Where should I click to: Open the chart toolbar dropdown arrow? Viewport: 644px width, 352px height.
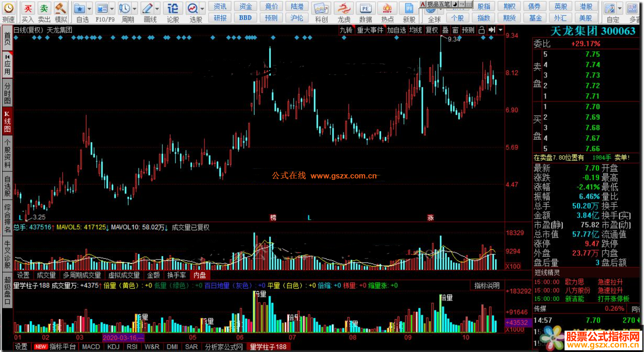[x=500, y=30]
